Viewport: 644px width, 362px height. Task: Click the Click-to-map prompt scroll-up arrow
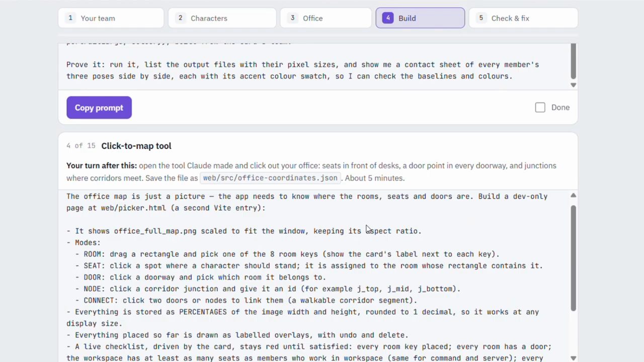pos(573,195)
